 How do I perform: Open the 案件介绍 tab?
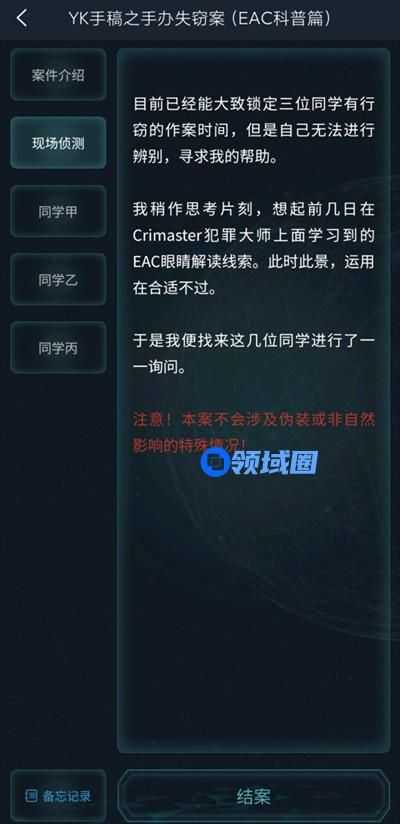tap(58, 75)
